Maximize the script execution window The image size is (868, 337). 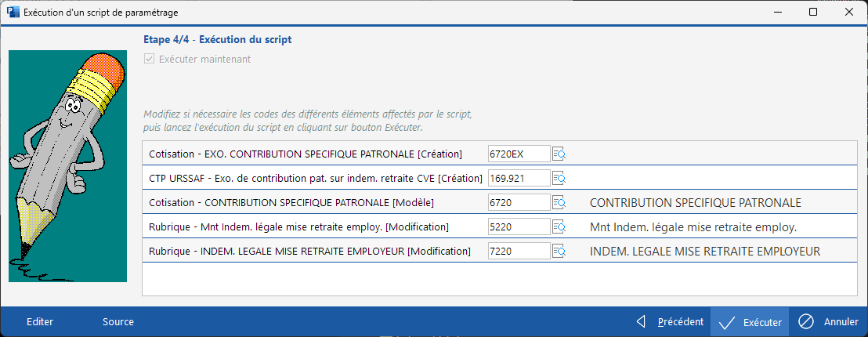point(813,13)
